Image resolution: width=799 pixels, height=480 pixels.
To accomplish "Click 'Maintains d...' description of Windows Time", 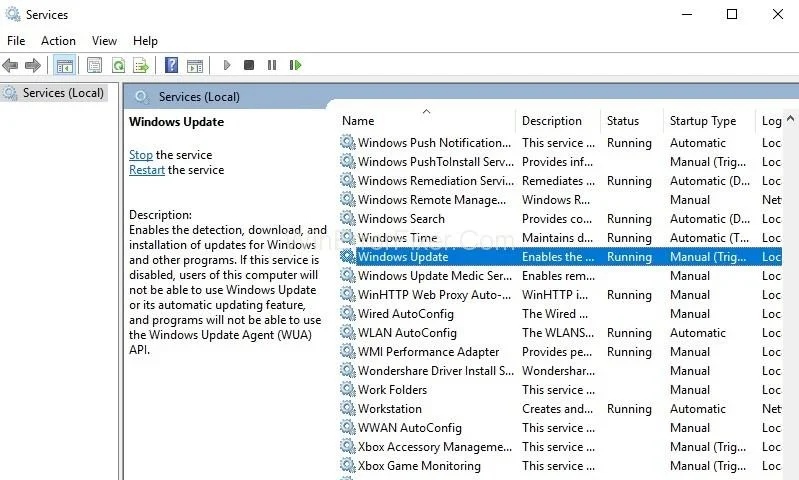I will click(x=557, y=237).
